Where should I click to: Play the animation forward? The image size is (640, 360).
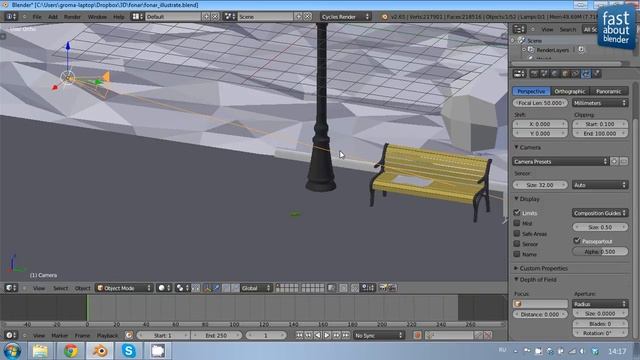(327, 336)
